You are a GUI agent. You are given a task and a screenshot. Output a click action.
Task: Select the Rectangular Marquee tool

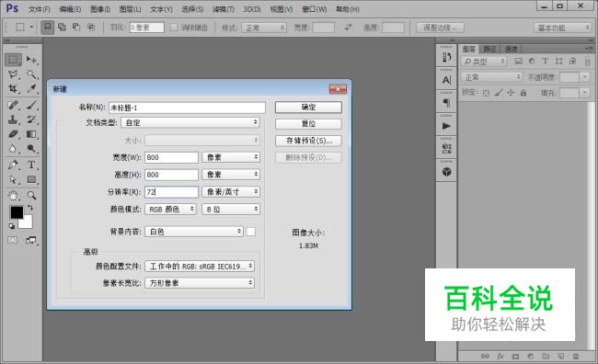(x=13, y=60)
